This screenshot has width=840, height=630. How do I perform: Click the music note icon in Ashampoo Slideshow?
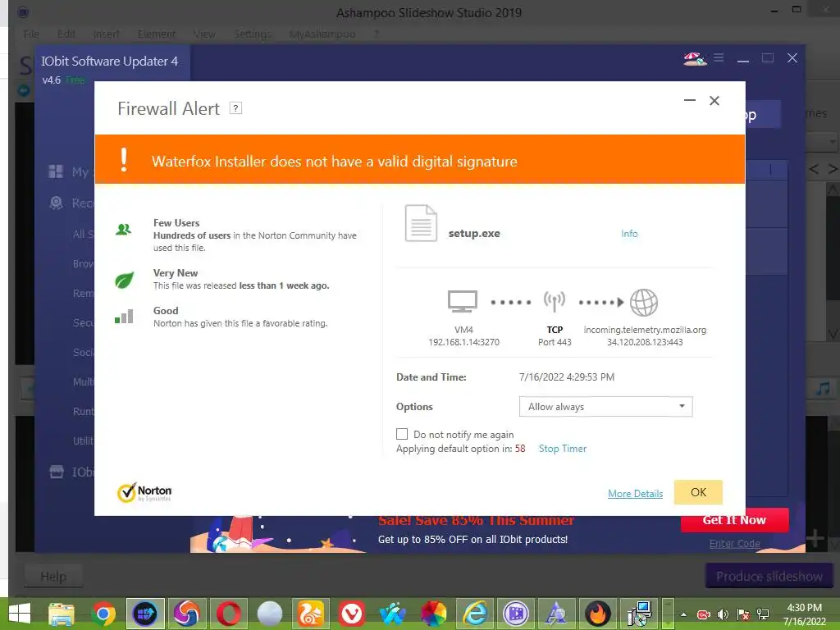coord(822,388)
